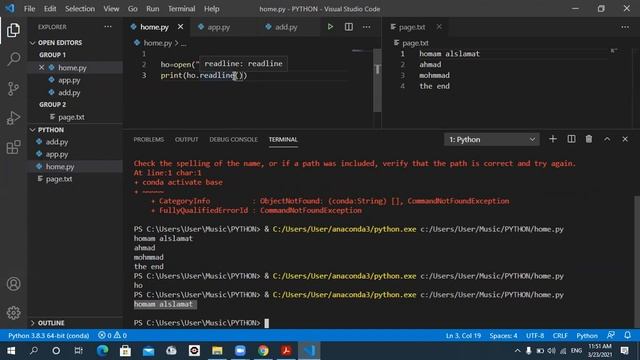
Task: Open Google Chrome from the taskbar
Action: 263,351
